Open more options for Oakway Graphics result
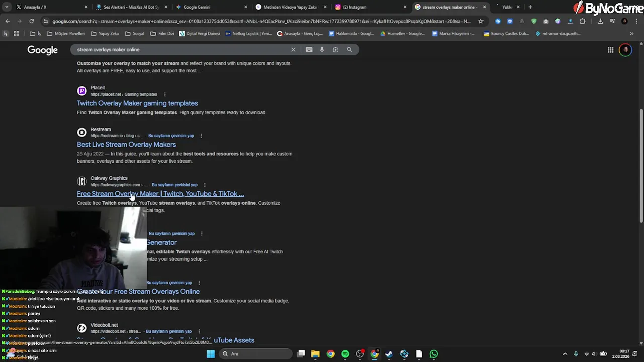644x362 pixels. tap(204, 185)
